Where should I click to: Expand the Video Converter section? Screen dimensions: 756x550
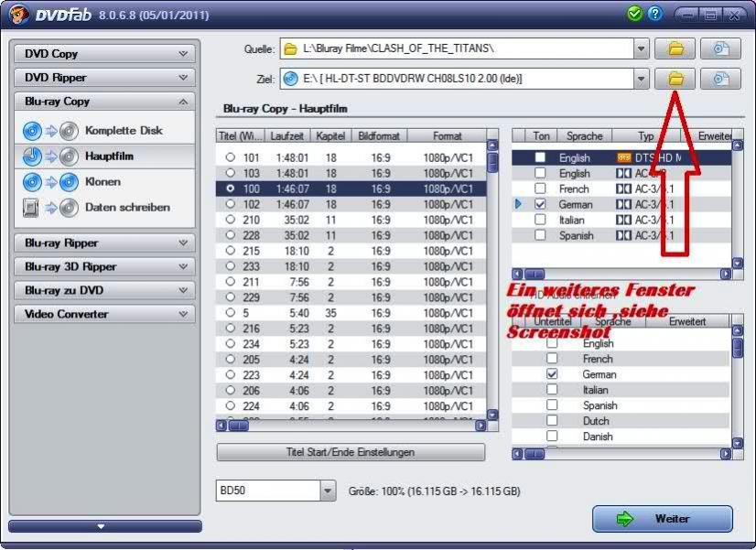tap(104, 314)
